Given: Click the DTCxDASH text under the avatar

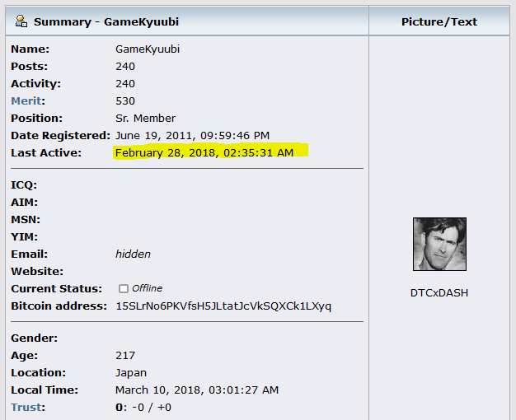Looking at the screenshot, I should (439, 292).
